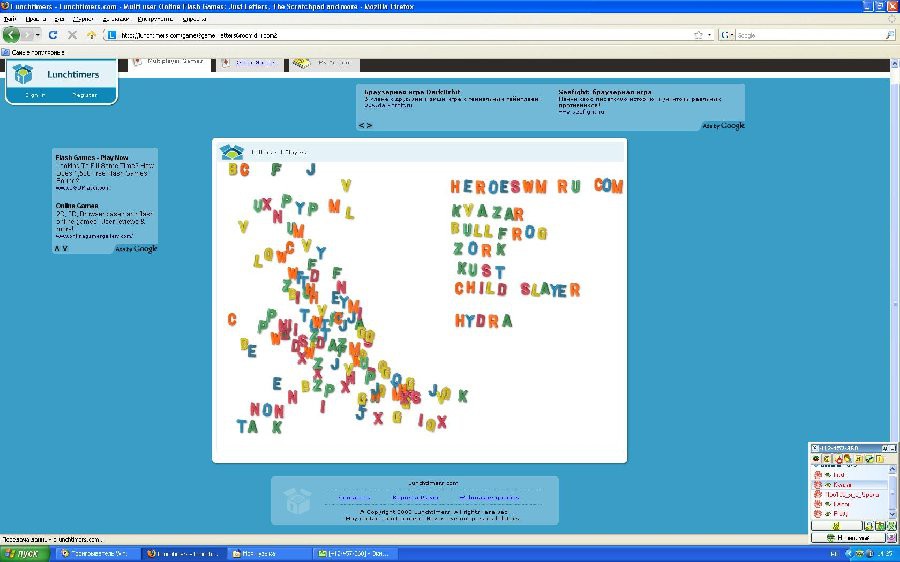
Task: Click the KVAZAR word letters
Action: (x=488, y=212)
